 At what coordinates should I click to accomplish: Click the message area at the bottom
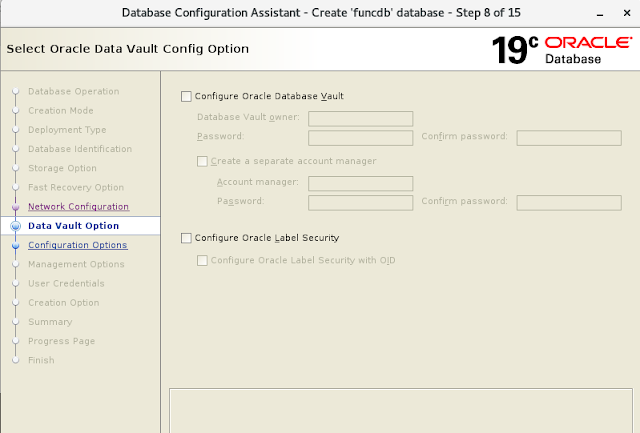pos(401,411)
